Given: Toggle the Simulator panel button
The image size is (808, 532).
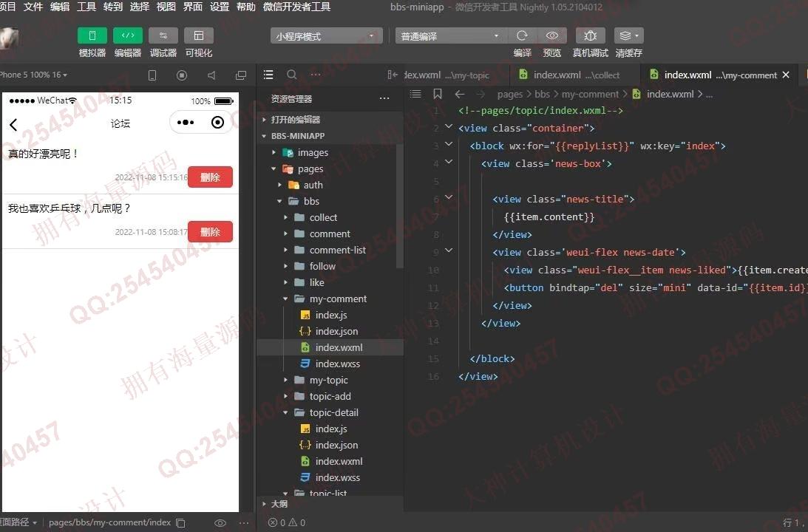Looking at the screenshot, I should pyautogui.click(x=92, y=35).
